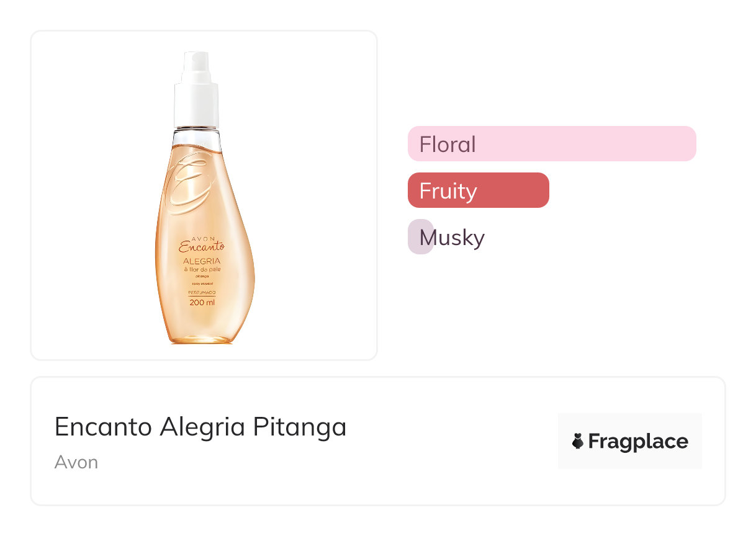Select the Musky accord indicator
The height and width of the screenshot is (536, 756).
[x=420, y=237]
